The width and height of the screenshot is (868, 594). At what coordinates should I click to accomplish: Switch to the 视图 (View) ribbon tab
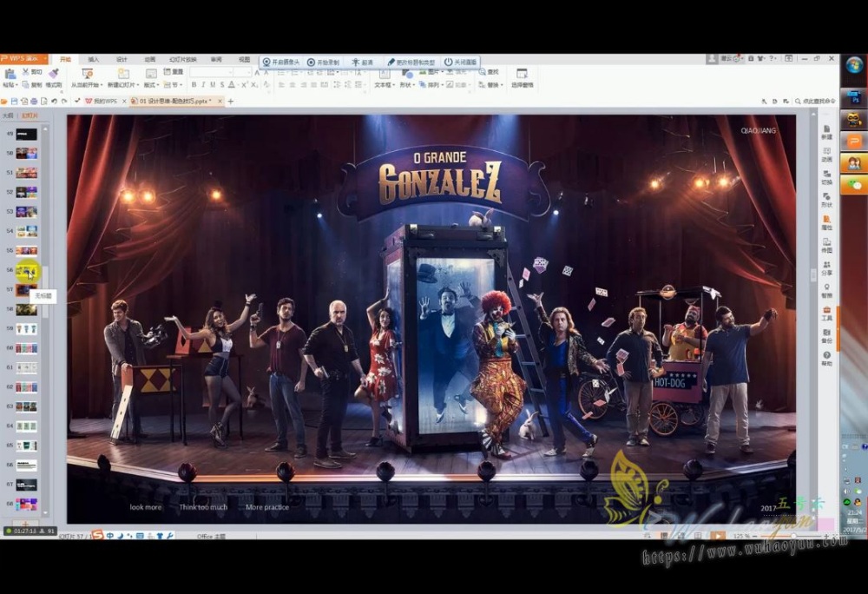(x=244, y=59)
